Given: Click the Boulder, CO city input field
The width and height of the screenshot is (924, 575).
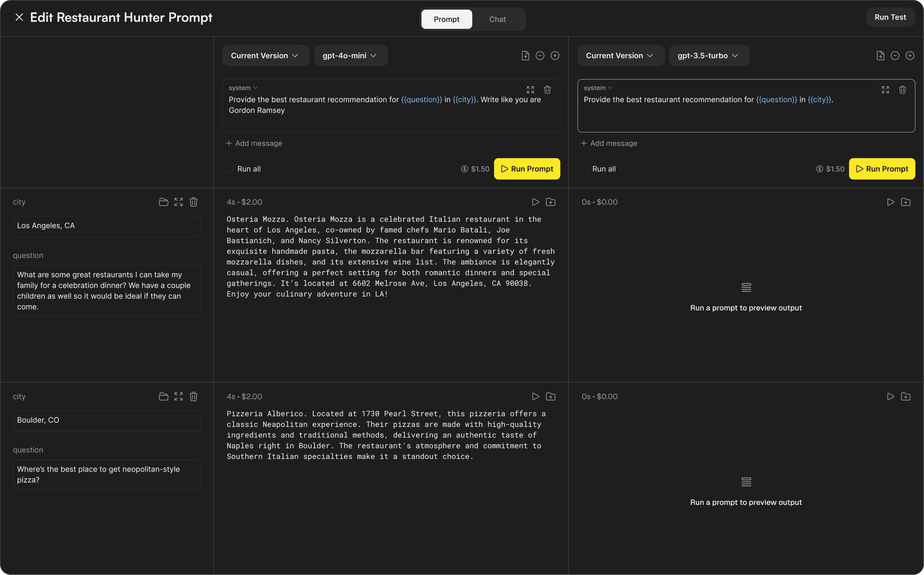Looking at the screenshot, I should pyautogui.click(x=107, y=420).
